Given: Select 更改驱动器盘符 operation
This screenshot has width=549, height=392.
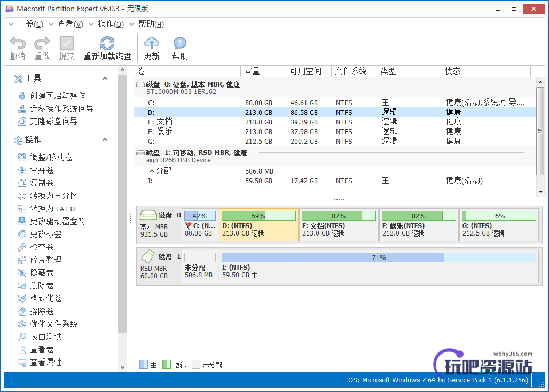Looking at the screenshot, I should pyautogui.click(x=52, y=221).
